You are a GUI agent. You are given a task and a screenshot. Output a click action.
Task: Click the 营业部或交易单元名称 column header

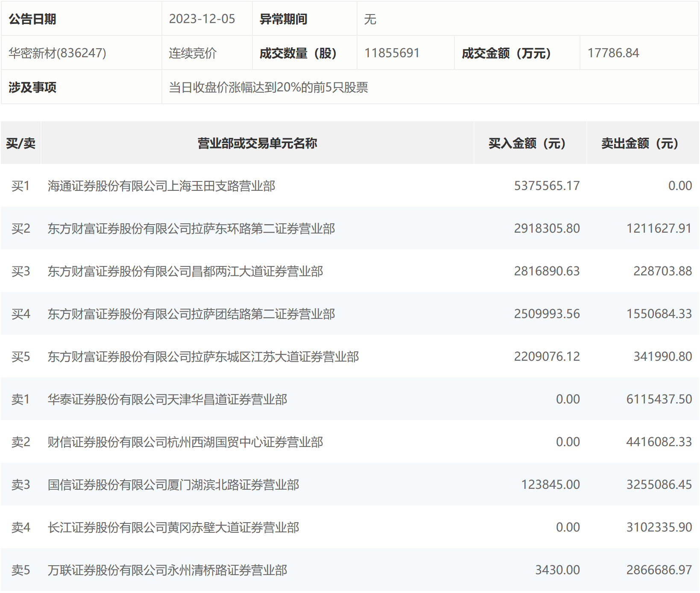(x=257, y=143)
